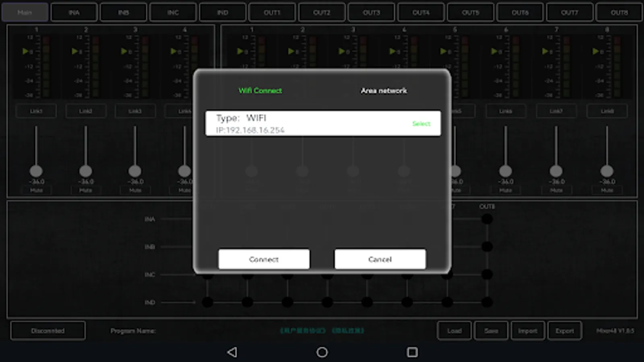Open the OUT1 output tab

(272, 12)
